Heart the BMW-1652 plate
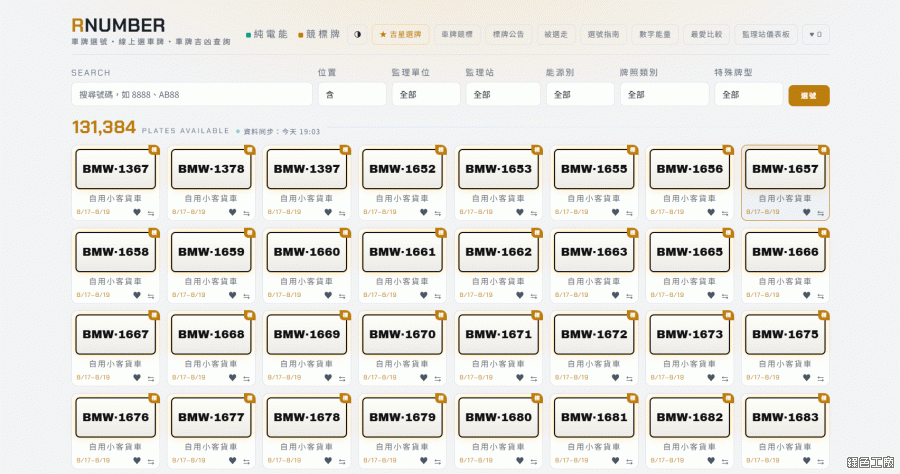The image size is (900, 474). click(x=424, y=212)
